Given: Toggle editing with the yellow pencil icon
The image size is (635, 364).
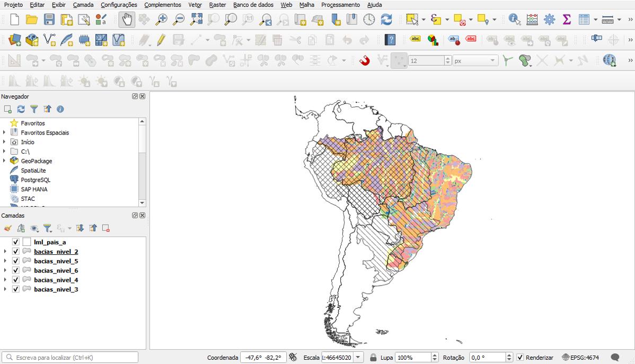Looking at the screenshot, I should tap(161, 40).
